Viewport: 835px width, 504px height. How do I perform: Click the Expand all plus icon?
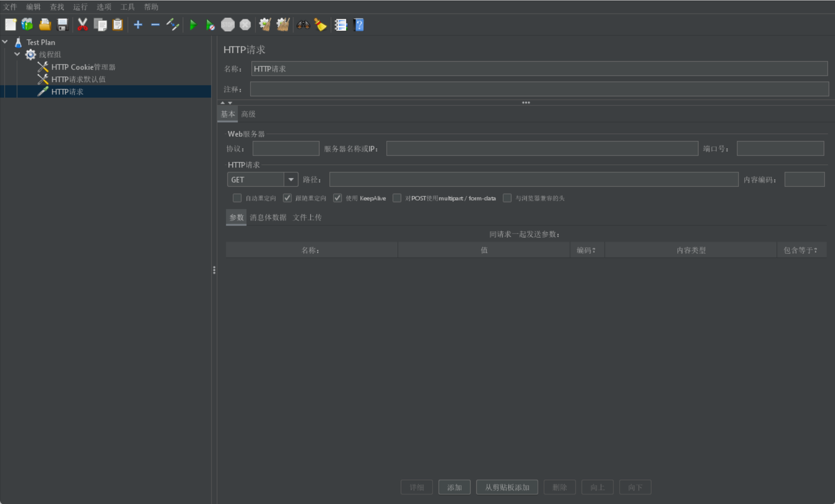click(x=138, y=25)
